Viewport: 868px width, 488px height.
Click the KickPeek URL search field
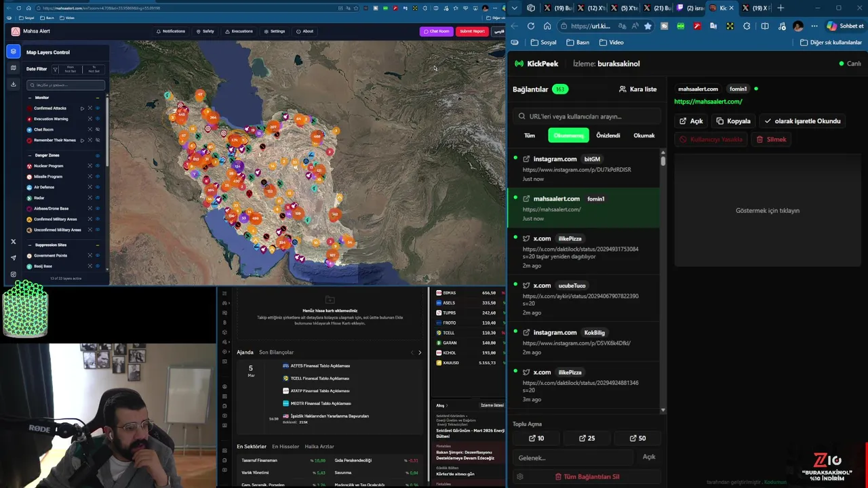click(587, 116)
